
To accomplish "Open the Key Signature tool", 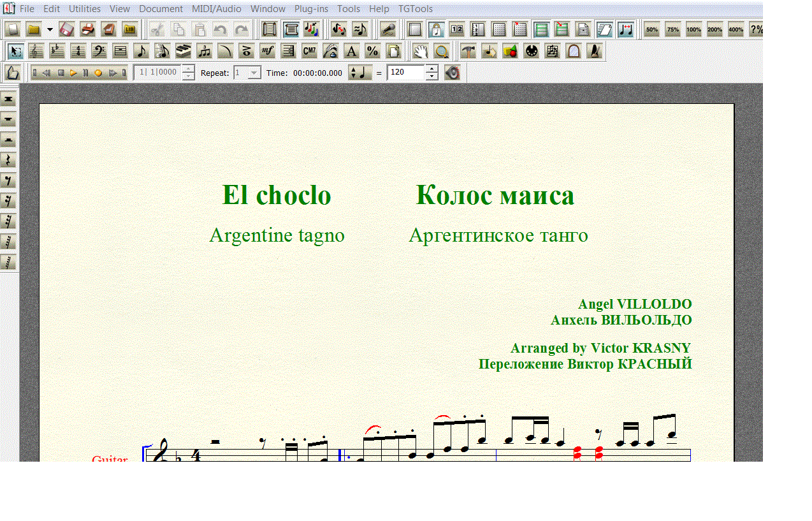I will (57, 51).
